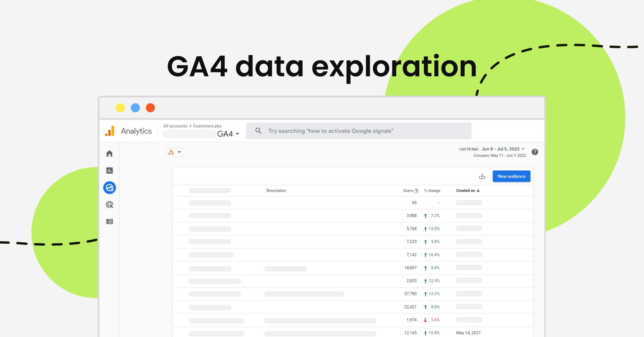Select the row with 37,780 users
Screen dimensions: 644x337
353,294
